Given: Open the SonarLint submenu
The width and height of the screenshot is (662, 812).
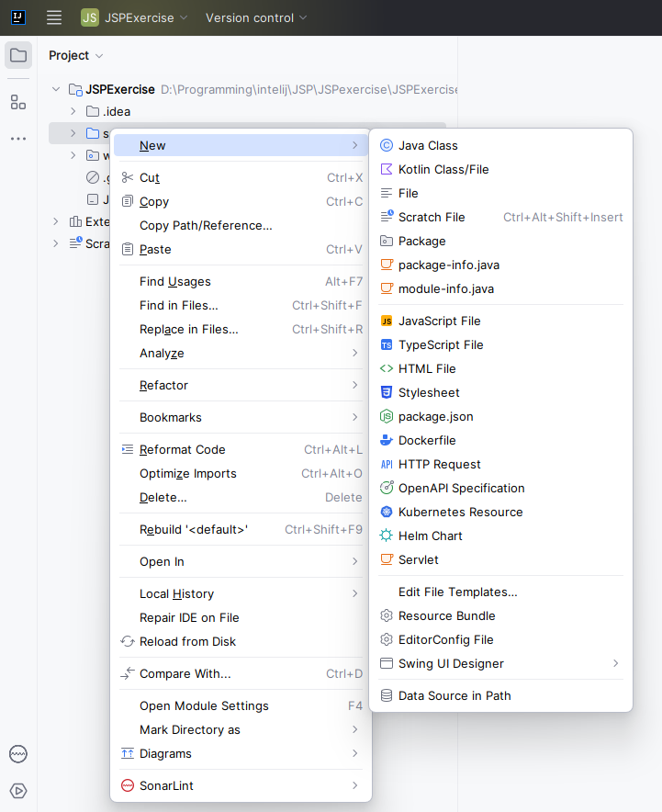Looking at the screenshot, I should pyautogui.click(x=241, y=785).
